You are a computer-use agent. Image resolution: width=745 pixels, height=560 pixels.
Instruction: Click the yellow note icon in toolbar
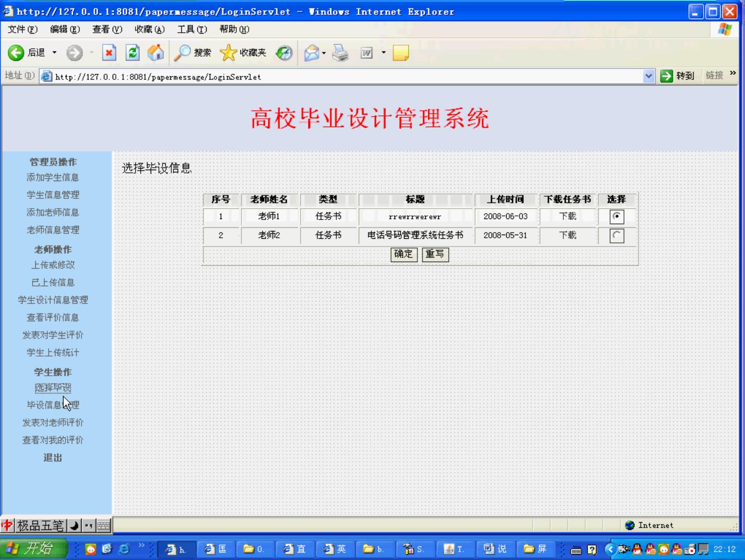[x=401, y=52]
